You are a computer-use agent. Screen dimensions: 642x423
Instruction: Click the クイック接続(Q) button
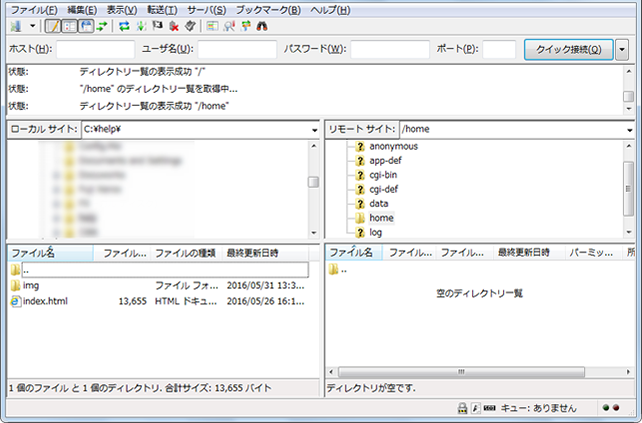tap(569, 50)
